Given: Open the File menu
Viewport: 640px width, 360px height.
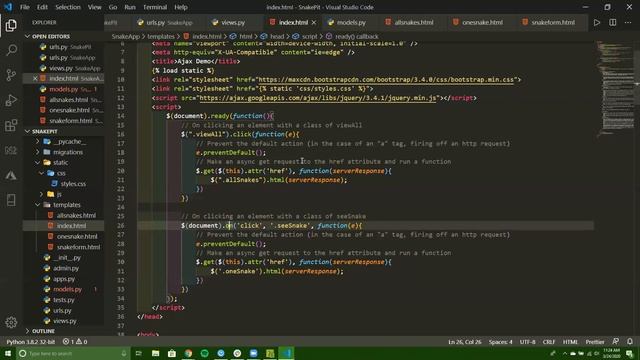Looking at the screenshot, I should (x=24, y=7).
